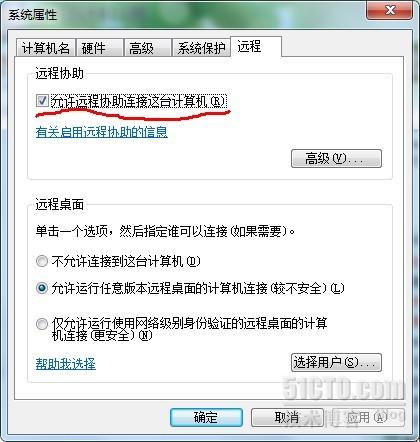420x442 pixels.
Task: Open the 帮助我选择 help link
Action: click(x=66, y=364)
